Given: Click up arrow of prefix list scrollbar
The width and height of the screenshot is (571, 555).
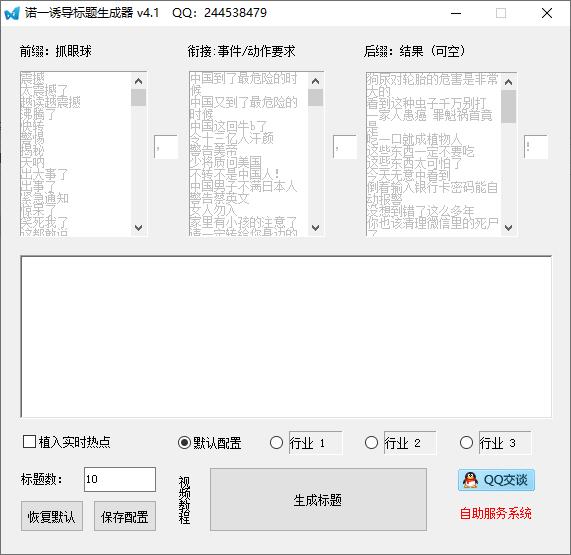Looking at the screenshot, I should pyautogui.click(x=138, y=81).
